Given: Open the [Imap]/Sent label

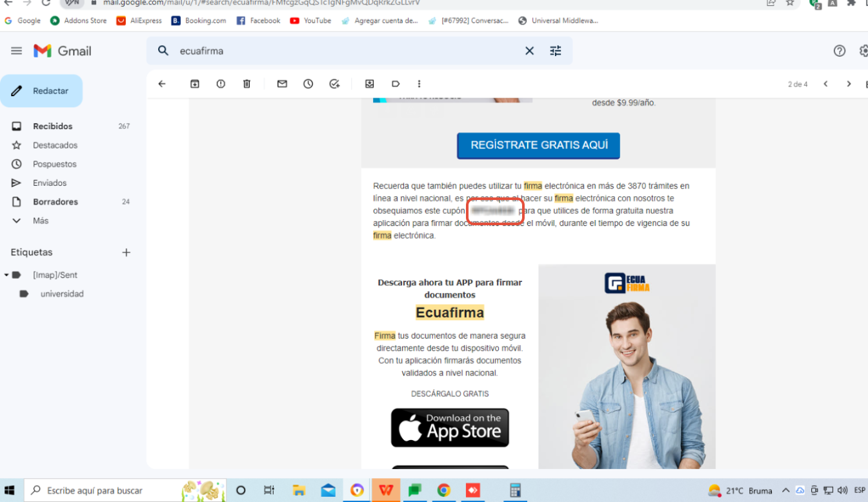Looking at the screenshot, I should [55, 275].
